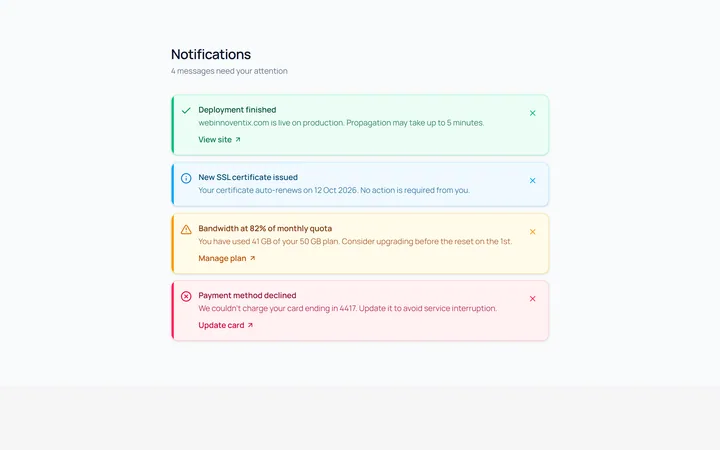
Task: Click the arrow icon beside Manage plan
Action: (x=252, y=258)
